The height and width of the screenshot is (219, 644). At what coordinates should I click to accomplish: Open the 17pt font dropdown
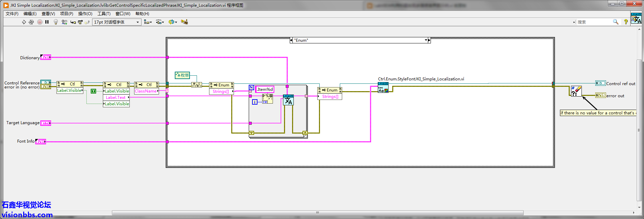click(x=117, y=22)
